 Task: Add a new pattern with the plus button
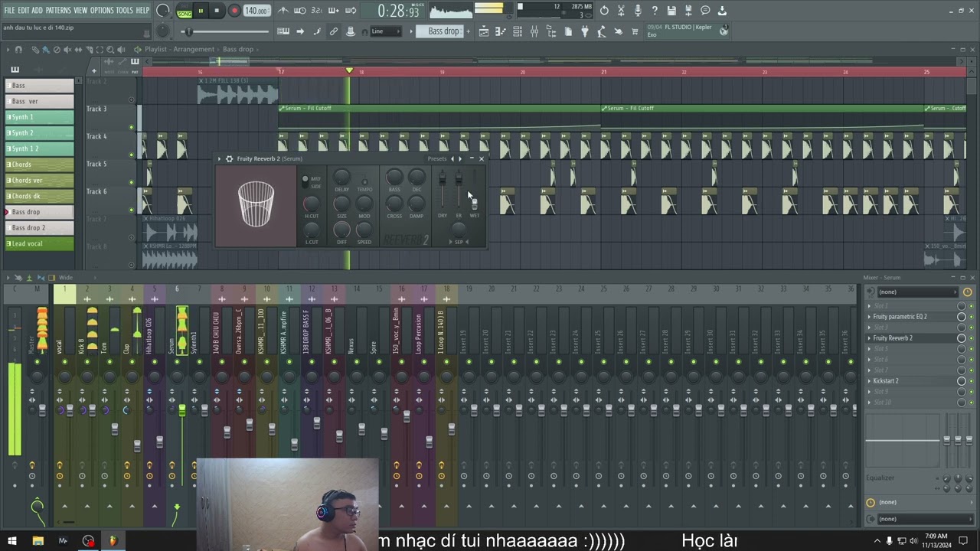pos(467,31)
